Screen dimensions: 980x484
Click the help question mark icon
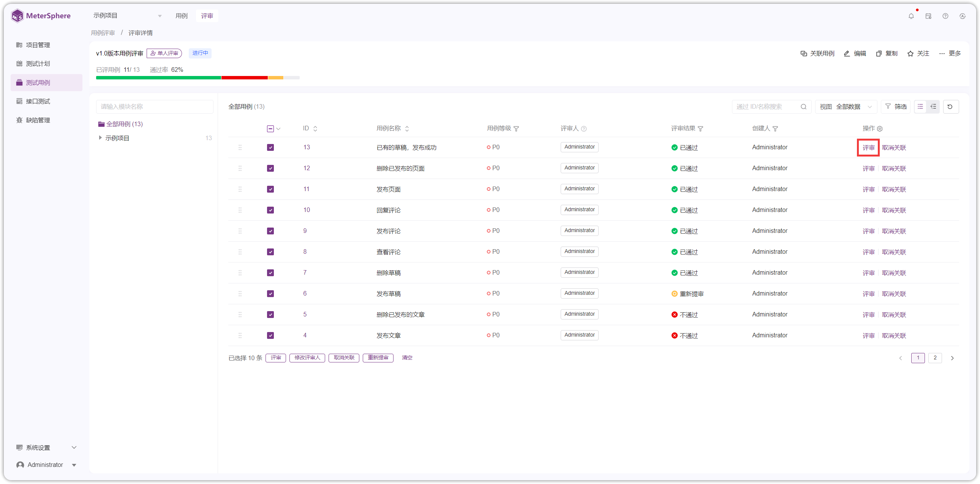coord(945,16)
